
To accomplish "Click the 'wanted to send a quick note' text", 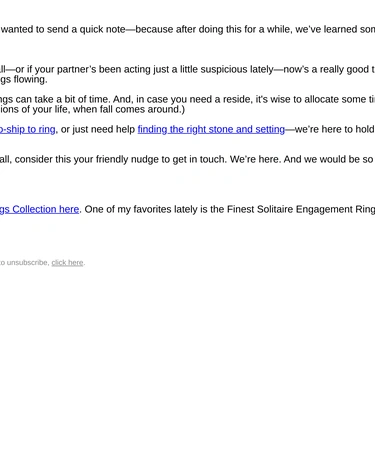I will click(x=63, y=29).
